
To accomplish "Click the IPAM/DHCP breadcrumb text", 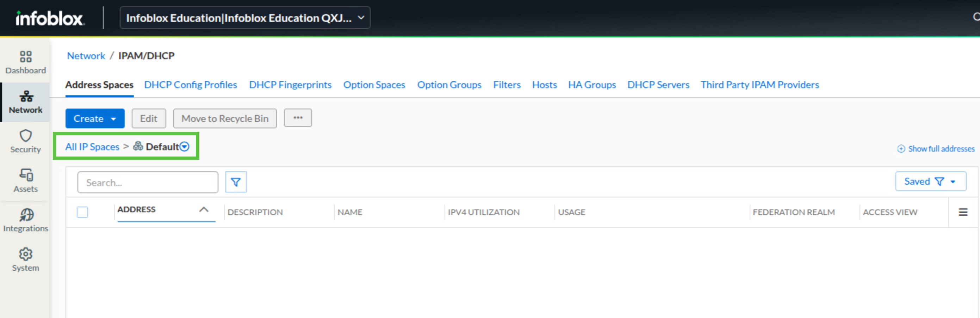I will coord(147,56).
